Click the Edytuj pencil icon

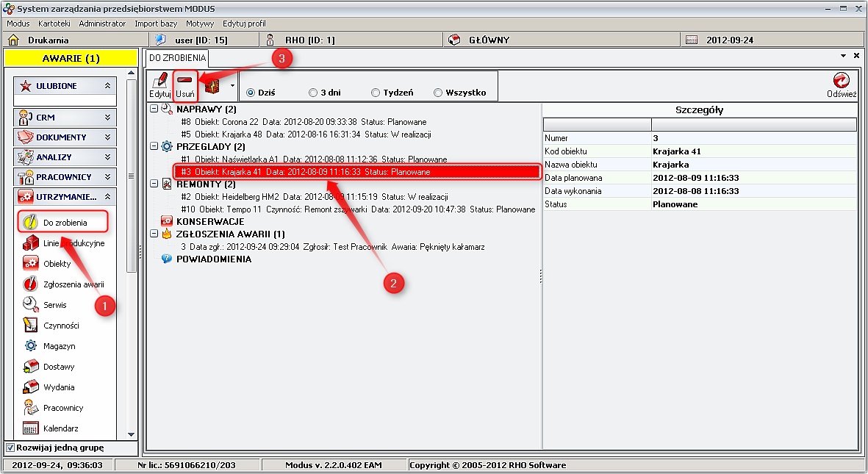[x=160, y=80]
